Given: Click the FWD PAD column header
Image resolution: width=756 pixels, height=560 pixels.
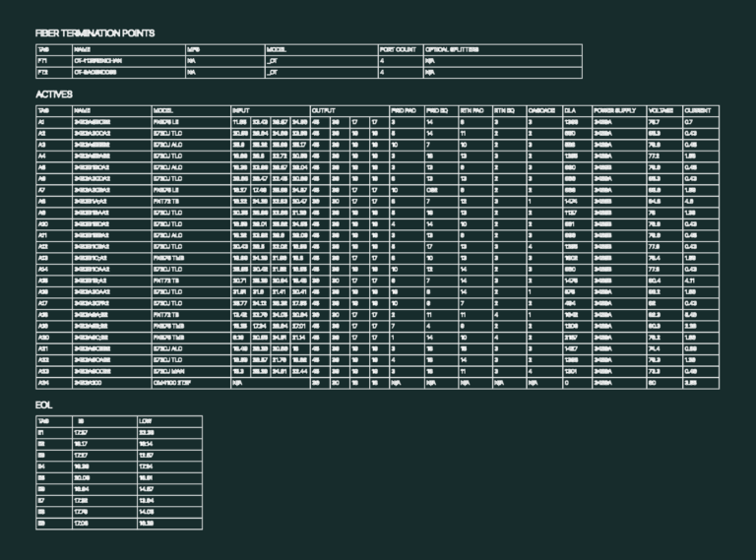Looking at the screenshot, I should tap(404, 111).
